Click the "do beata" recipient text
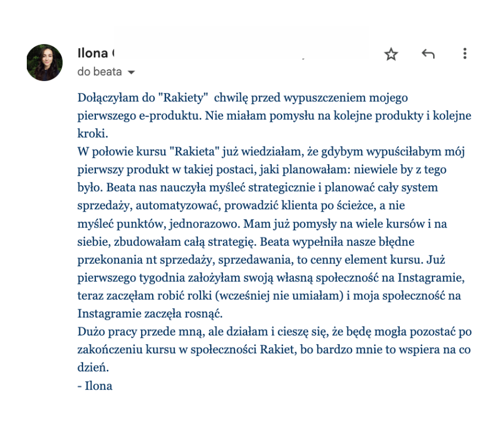 [100, 72]
